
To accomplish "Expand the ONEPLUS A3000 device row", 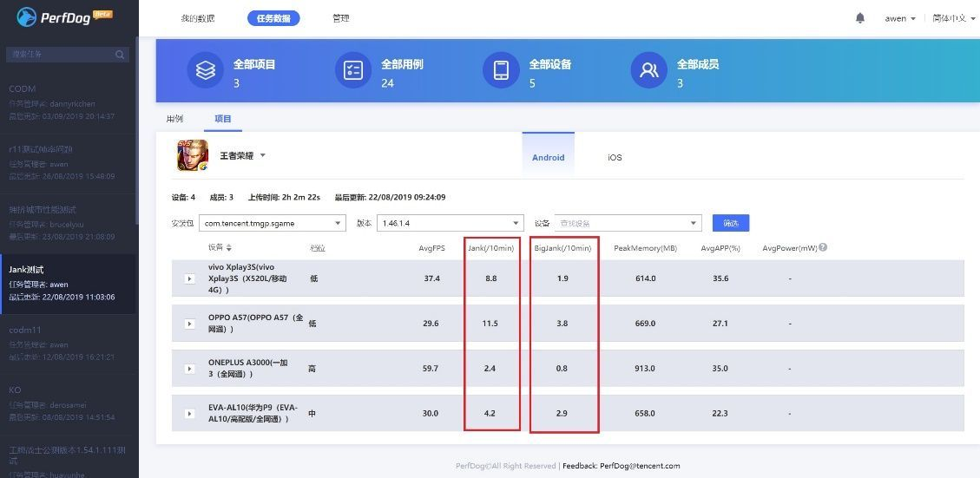I will pyautogui.click(x=189, y=369).
